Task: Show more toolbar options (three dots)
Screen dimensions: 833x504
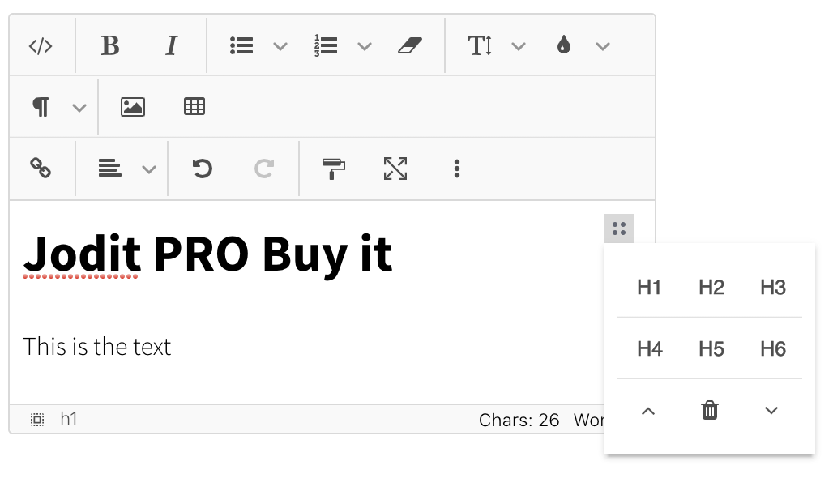Action: coord(457,169)
